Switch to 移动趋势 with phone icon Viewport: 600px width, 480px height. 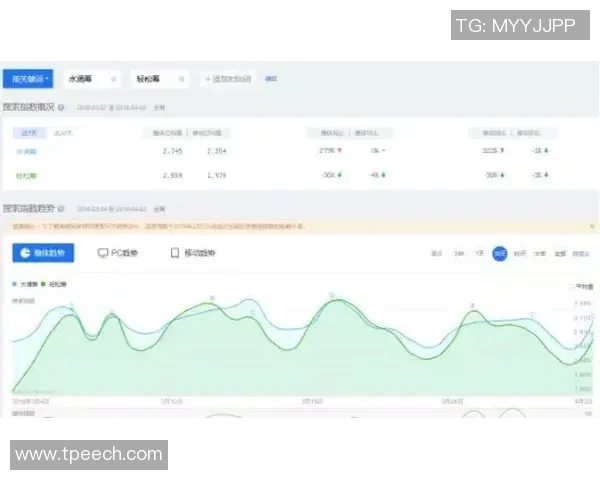(x=194, y=253)
